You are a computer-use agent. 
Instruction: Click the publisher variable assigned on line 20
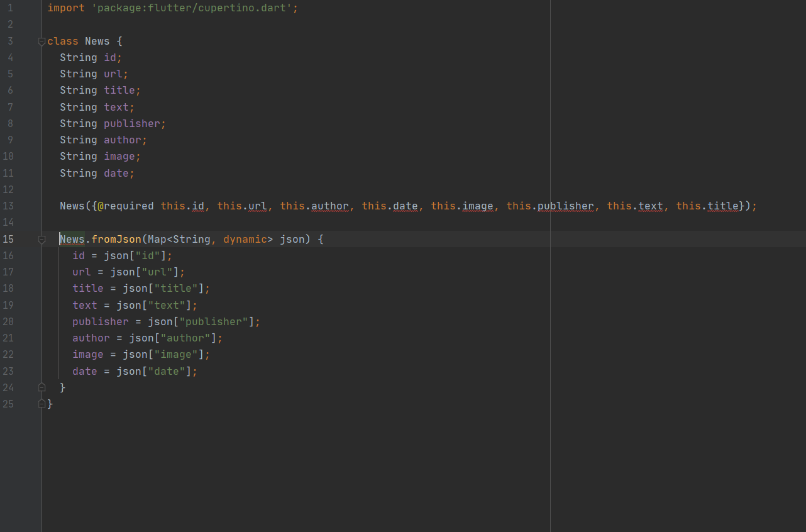pyautogui.click(x=101, y=321)
